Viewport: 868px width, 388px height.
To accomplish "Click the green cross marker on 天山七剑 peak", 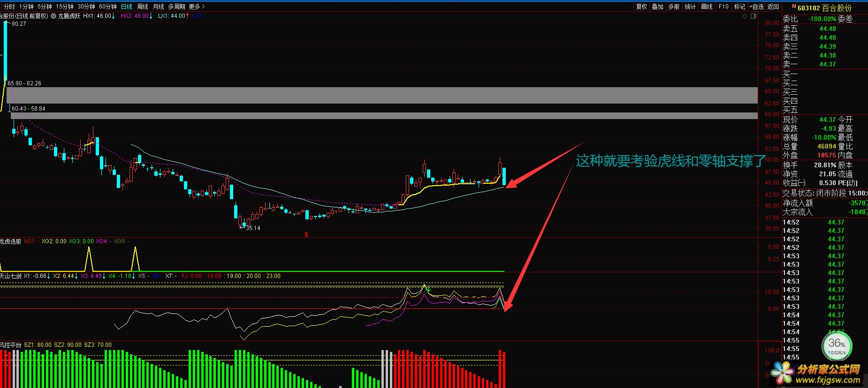I will [x=428, y=290].
